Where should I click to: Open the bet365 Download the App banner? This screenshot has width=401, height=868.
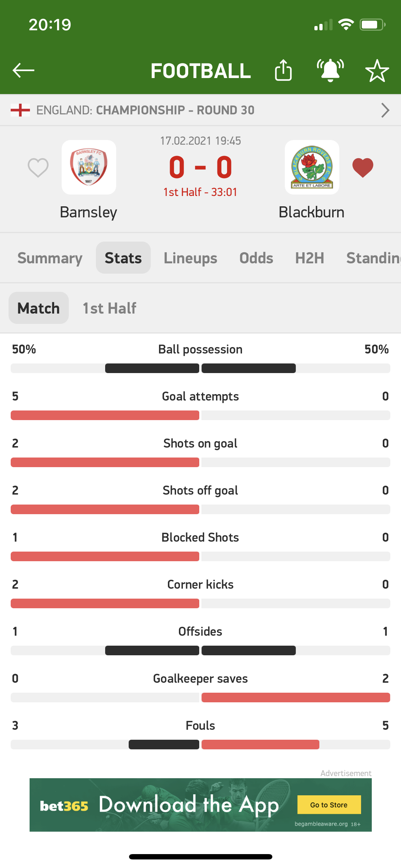click(201, 805)
